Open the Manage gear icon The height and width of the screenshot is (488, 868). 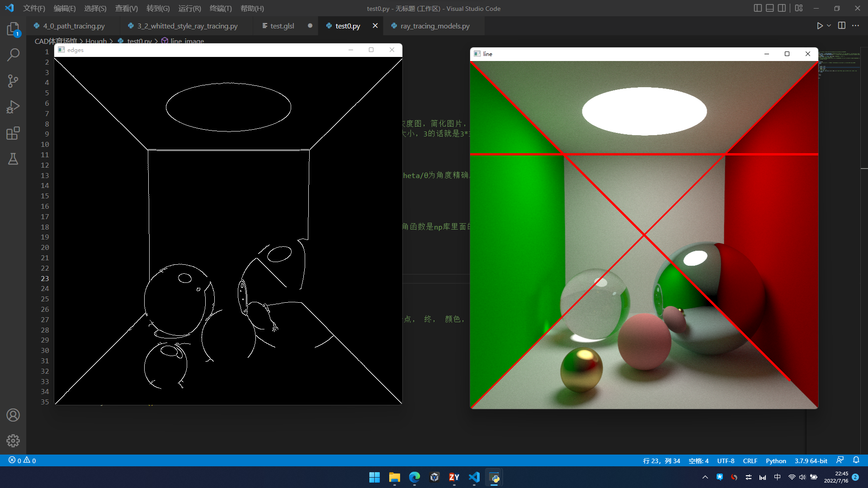click(x=13, y=441)
